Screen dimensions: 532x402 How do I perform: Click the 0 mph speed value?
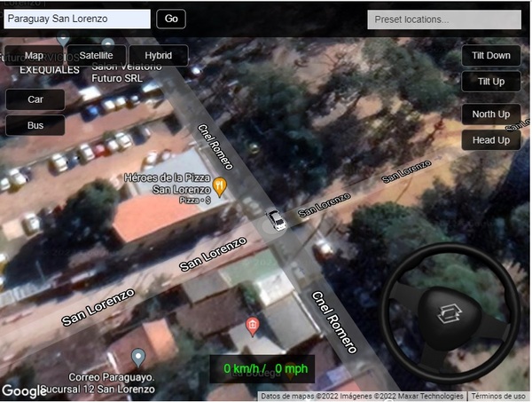[292, 369]
